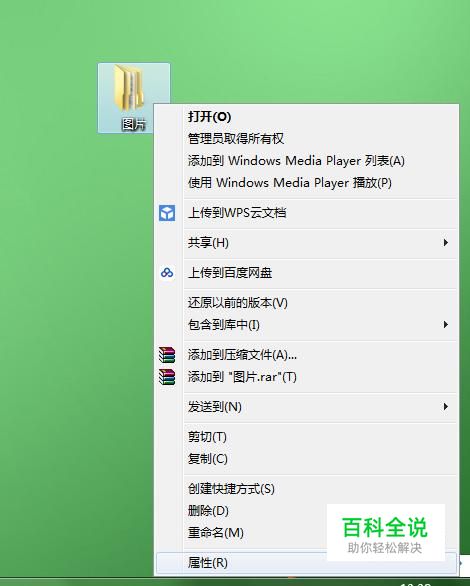The image size is (470, 586).
Task: Choose 添加到压缩文件(A)... option
Action: point(306,355)
